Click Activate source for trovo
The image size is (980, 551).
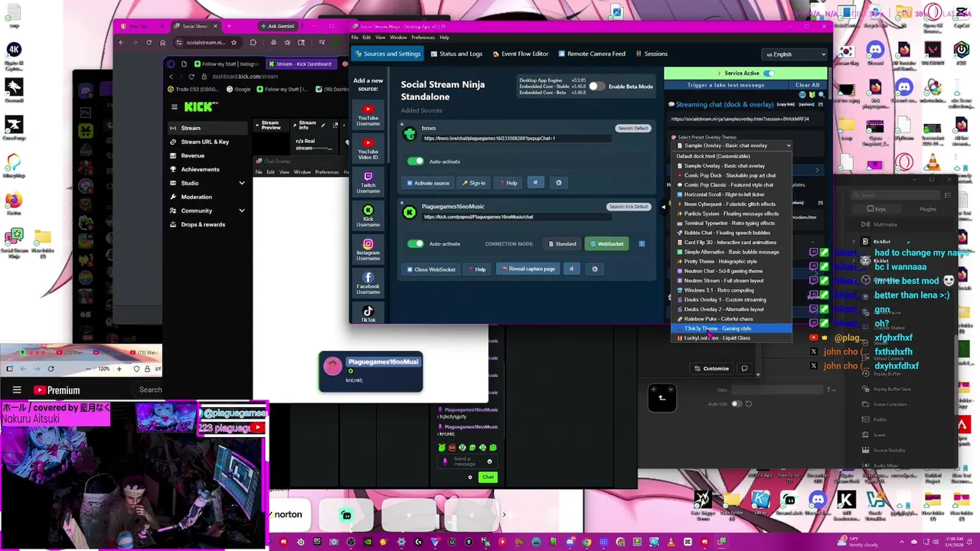[x=427, y=183]
